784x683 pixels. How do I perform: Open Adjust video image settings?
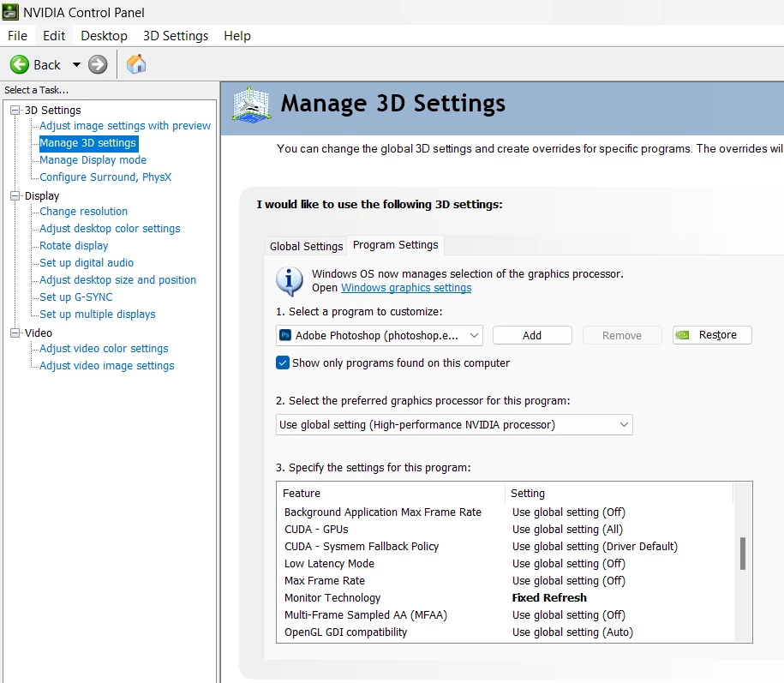(x=107, y=366)
